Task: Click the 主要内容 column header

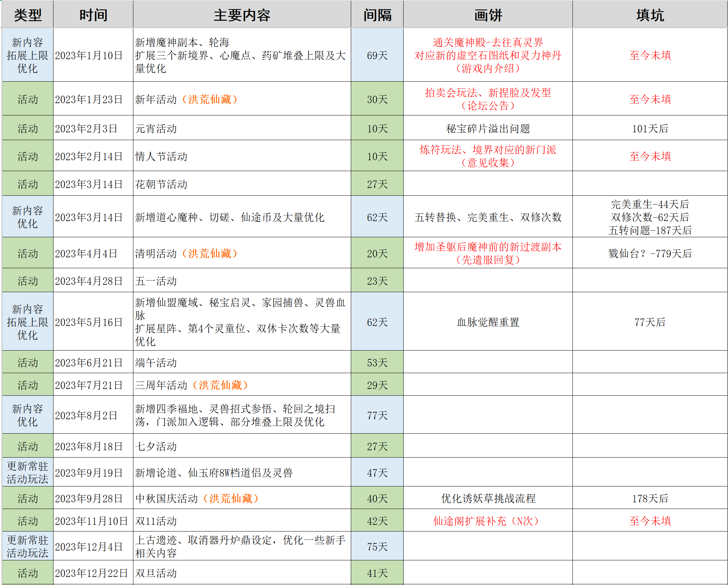Action: tap(242, 14)
